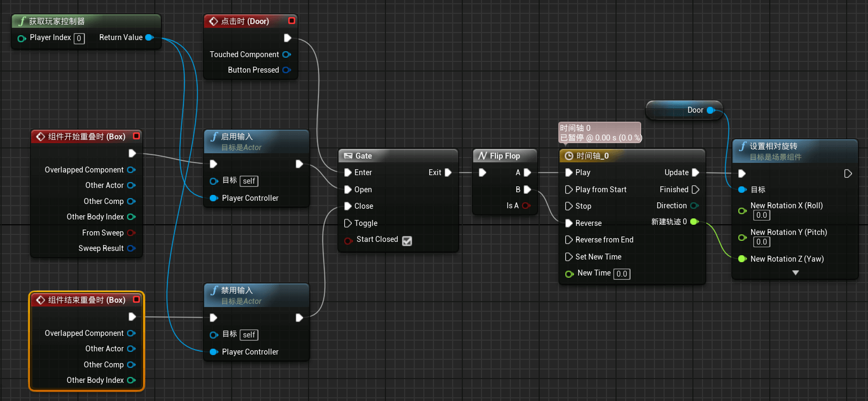Click delegate pin on 点击时 (Door) node
This screenshot has width=868, height=401.
click(291, 21)
